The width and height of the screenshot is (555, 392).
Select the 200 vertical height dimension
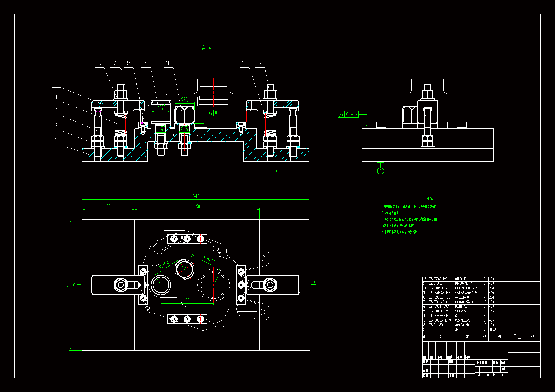pyautogui.click(x=68, y=285)
